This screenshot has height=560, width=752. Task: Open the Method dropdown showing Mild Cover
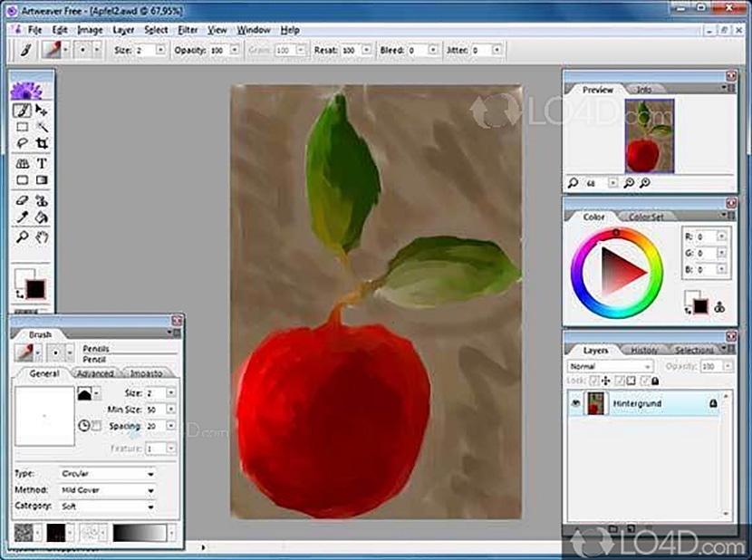tap(107, 490)
